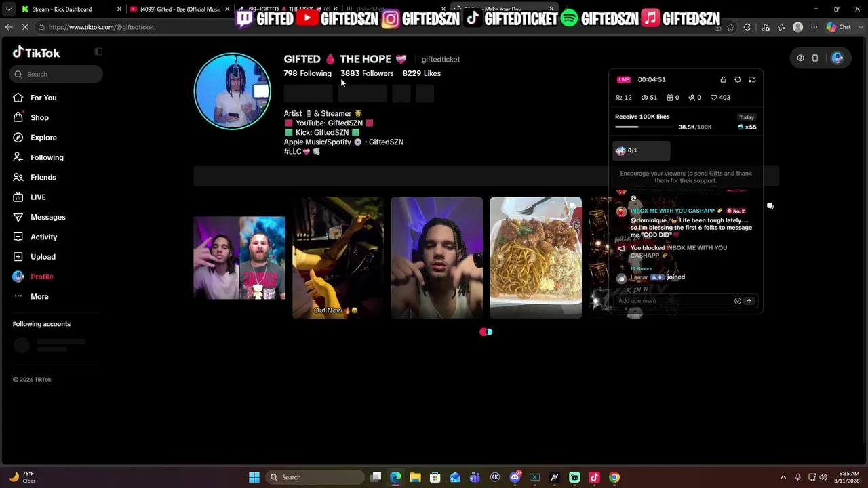Open Copilot Chat in browser toolbar
Screen dimensions: 868x488
[839, 27]
